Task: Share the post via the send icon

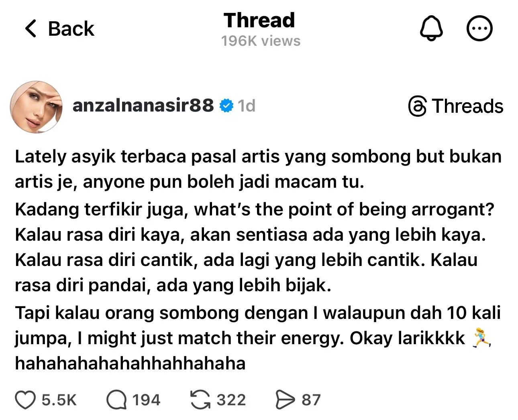Action: pos(286,399)
